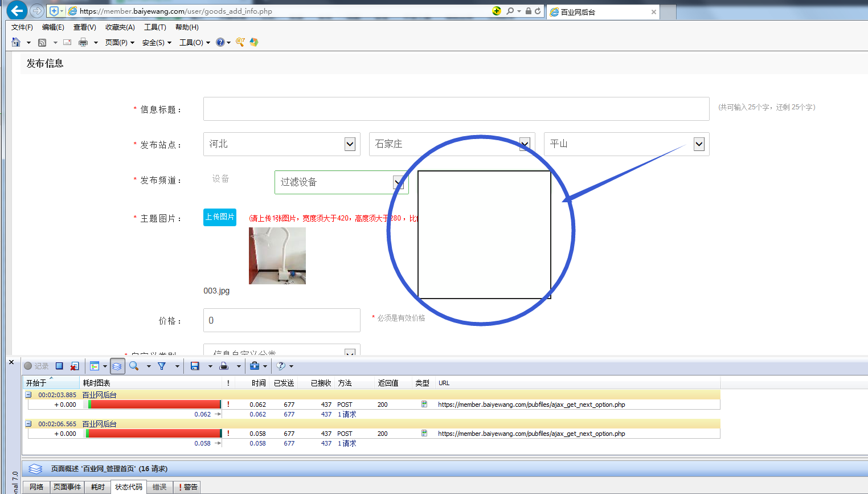Print the network log via the printer icon
The height and width of the screenshot is (494, 868).
224,366
